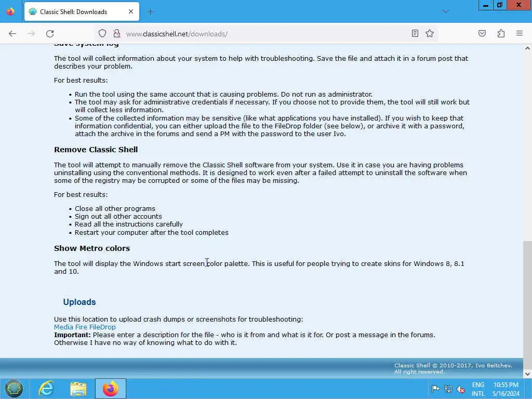The height and width of the screenshot is (399, 532).
Task: Open the Media Fire FileDrop link
Action: [85, 327]
